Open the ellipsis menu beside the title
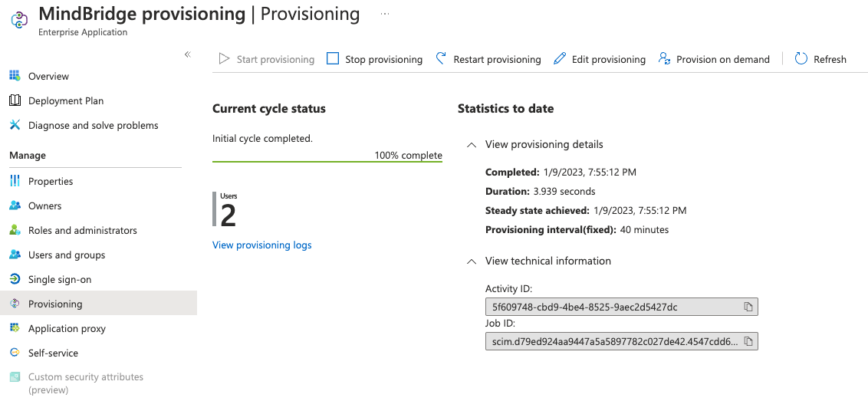Image resolution: width=868 pixels, height=401 pixels. click(385, 14)
